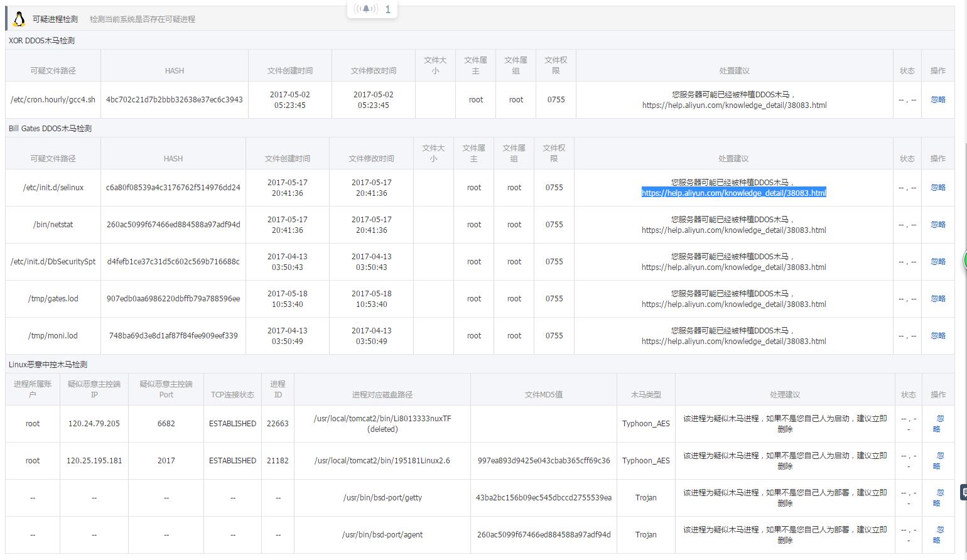Click port value 2017
The image size is (967, 560).
(166, 461)
